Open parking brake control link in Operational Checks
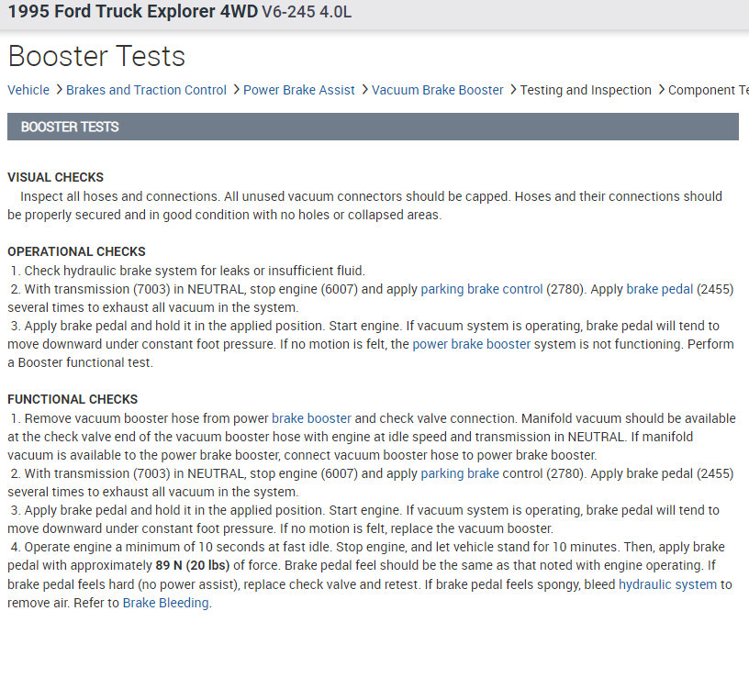Image resolution: width=749 pixels, height=700 pixels. pyautogui.click(x=482, y=289)
